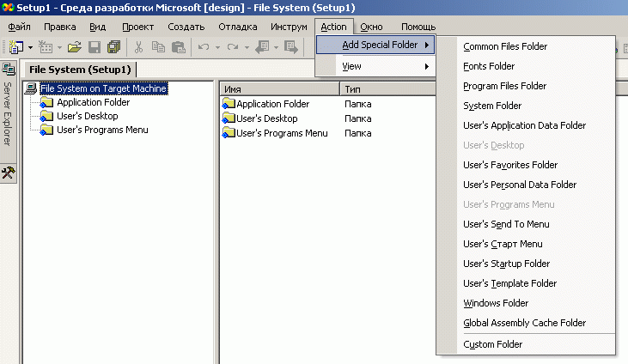Open the New Project dropdown arrow
The height and width of the screenshot is (364, 628).
[30, 48]
